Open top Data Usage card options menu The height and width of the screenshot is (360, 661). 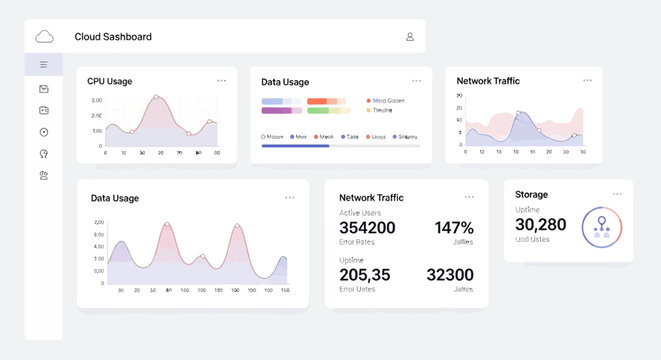click(x=416, y=81)
